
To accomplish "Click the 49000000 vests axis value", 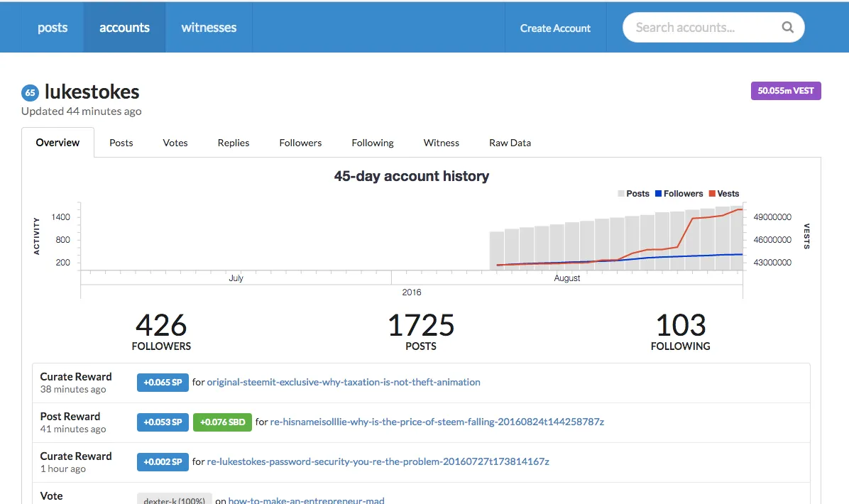I will 772,217.
